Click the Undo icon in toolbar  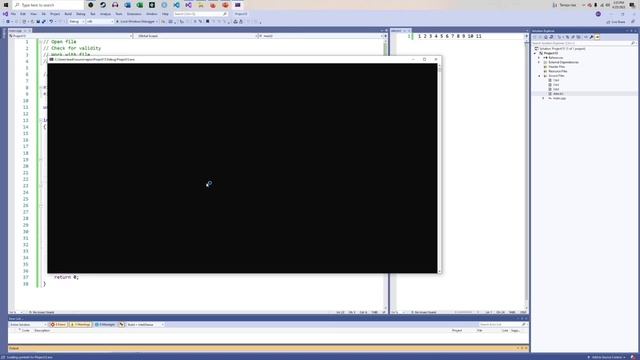pyautogui.click(x=51, y=22)
